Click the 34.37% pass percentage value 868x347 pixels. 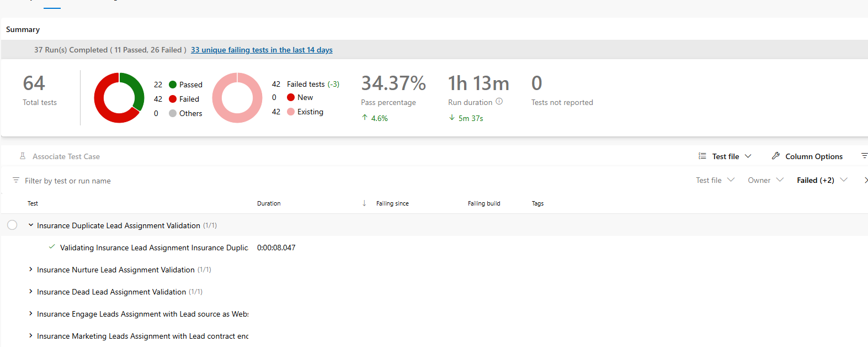click(393, 83)
